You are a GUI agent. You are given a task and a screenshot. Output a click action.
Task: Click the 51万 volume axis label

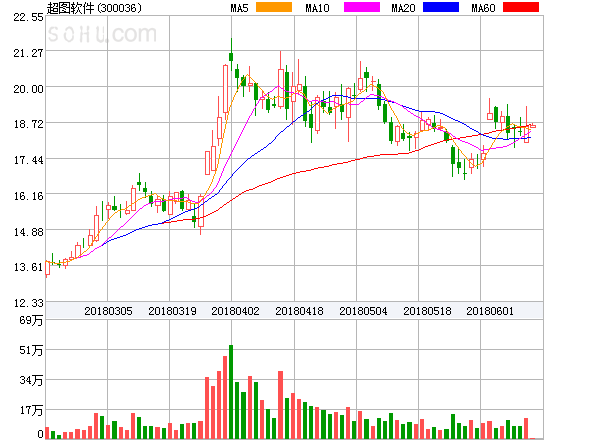[x=31, y=350]
